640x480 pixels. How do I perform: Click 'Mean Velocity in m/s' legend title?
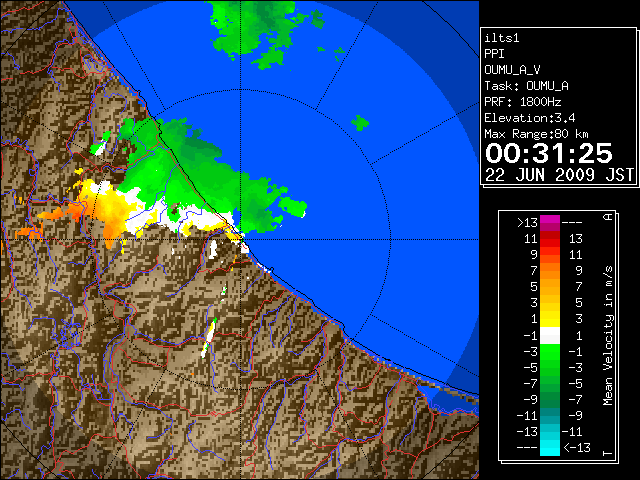[608, 336]
